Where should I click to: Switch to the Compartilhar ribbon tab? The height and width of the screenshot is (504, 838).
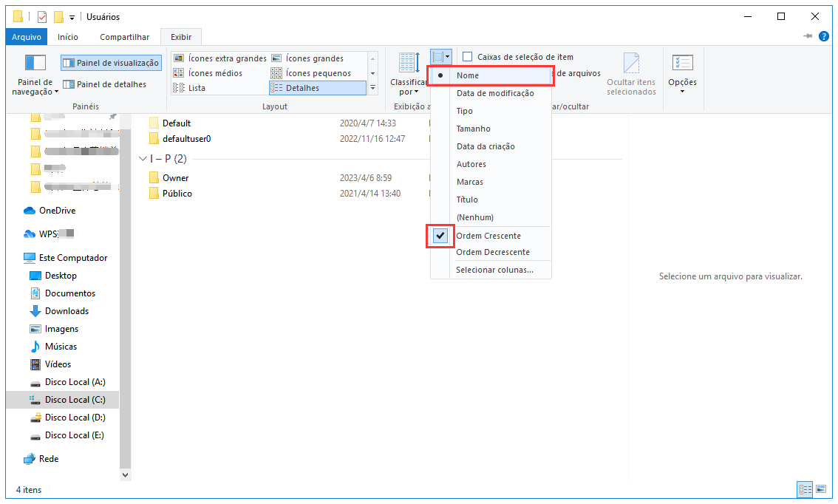pos(124,37)
